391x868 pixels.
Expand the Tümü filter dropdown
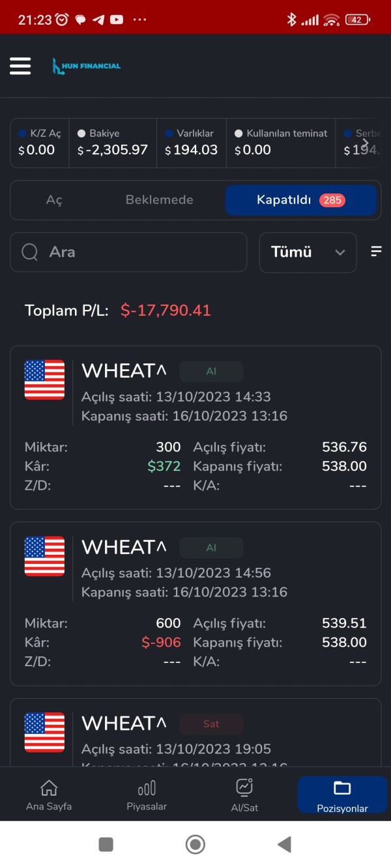[x=308, y=252]
